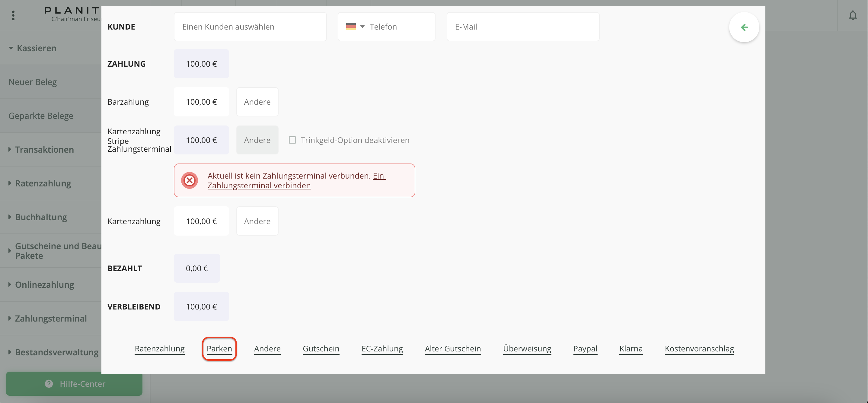This screenshot has width=868, height=403.
Task: Open Neuer Beleg in sidebar
Action: pyautogui.click(x=33, y=82)
